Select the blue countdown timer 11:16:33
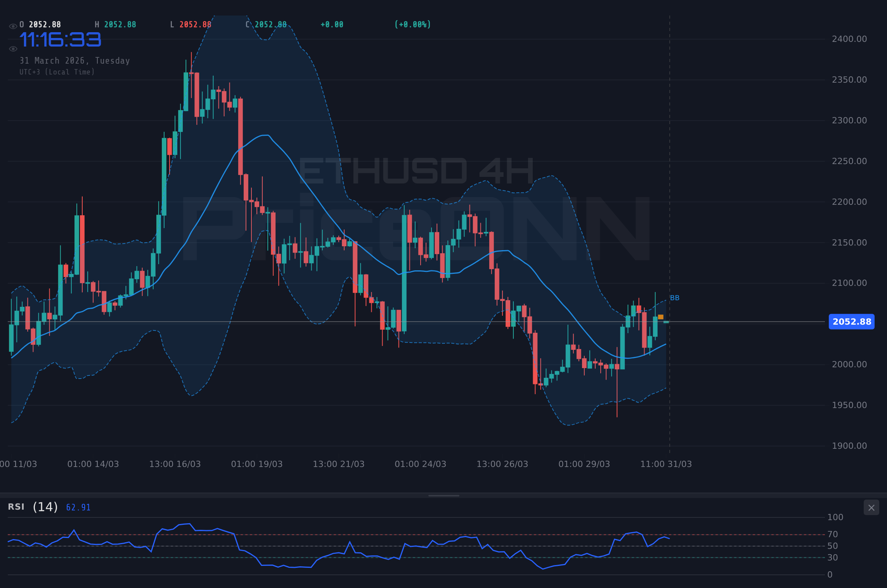 [60, 39]
